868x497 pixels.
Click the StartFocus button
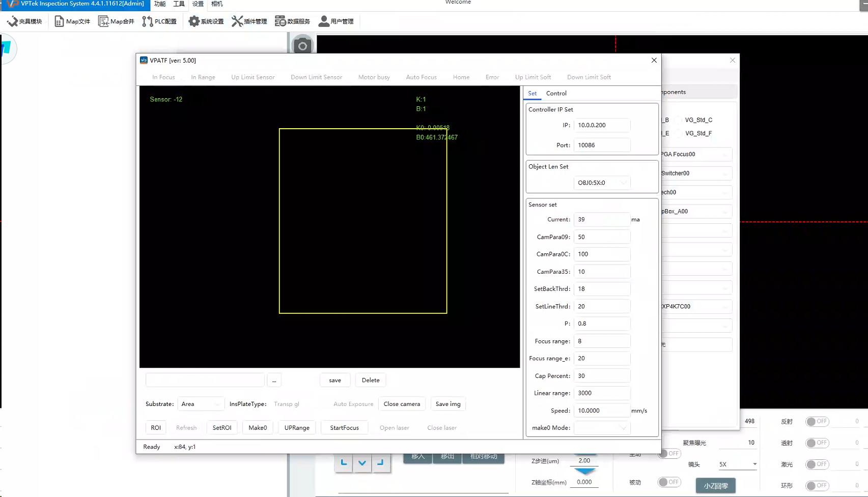click(x=344, y=428)
